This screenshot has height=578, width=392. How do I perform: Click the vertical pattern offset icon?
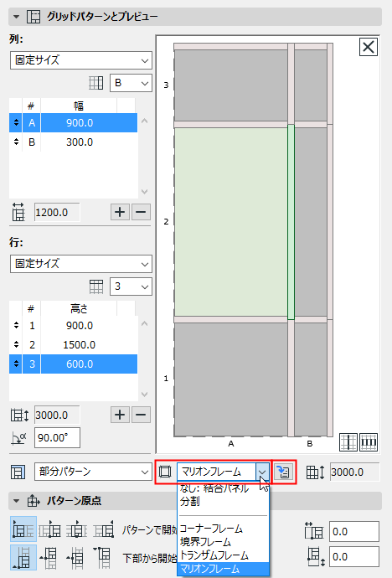click(314, 556)
